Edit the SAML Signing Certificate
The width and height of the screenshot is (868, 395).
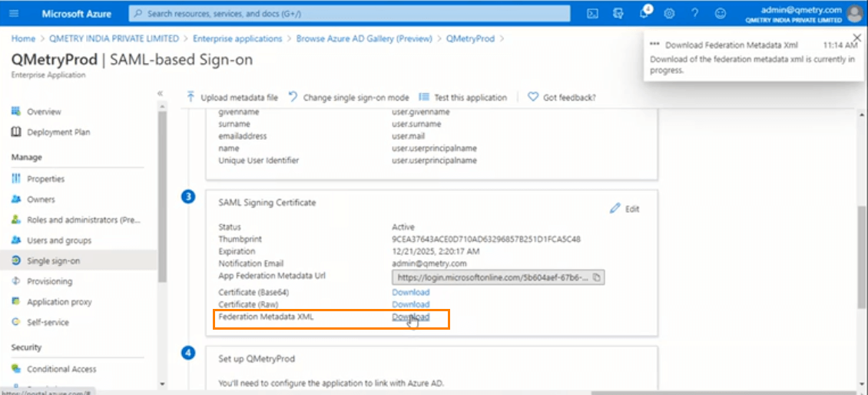624,209
